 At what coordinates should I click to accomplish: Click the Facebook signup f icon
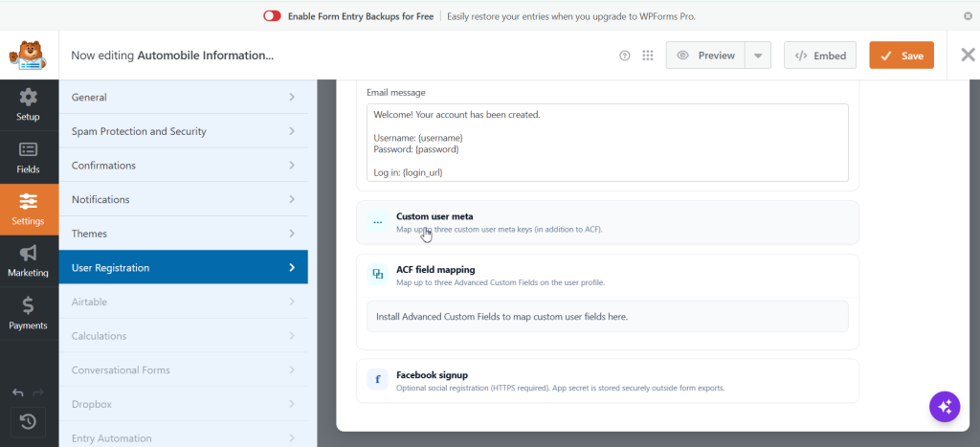point(377,379)
